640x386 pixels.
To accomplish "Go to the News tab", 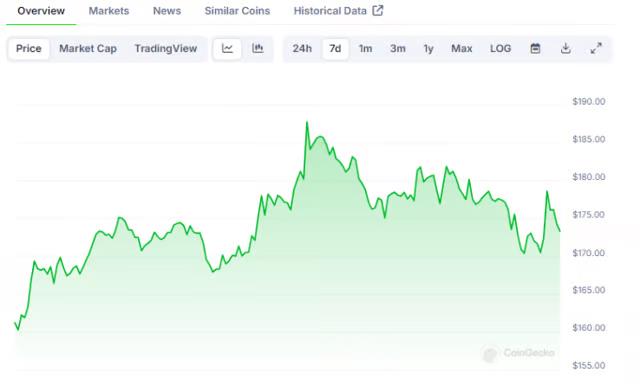I will click(x=167, y=11).
